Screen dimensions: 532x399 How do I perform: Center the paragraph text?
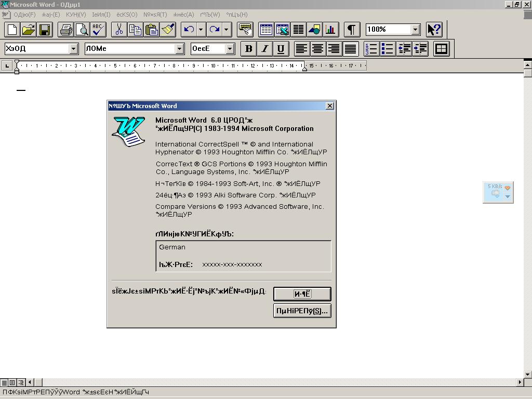click(318, 49)
